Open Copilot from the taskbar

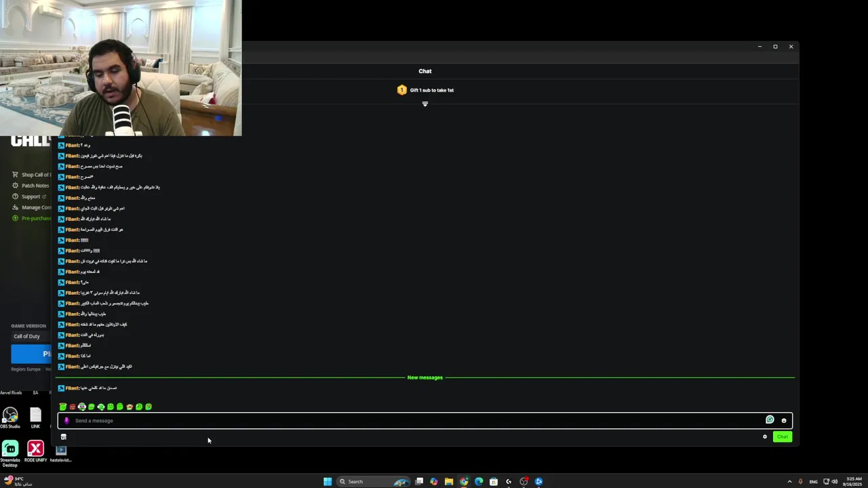tap(434, 481)
